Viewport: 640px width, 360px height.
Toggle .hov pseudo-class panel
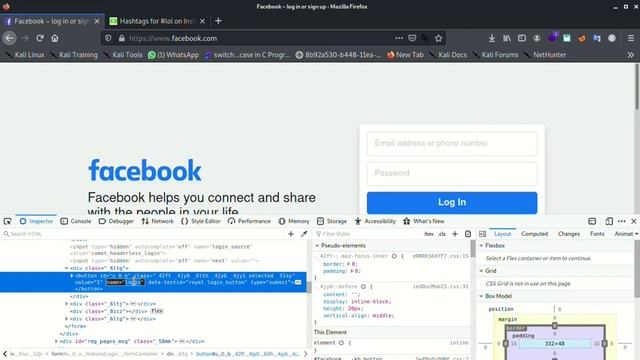pos(429,234)
